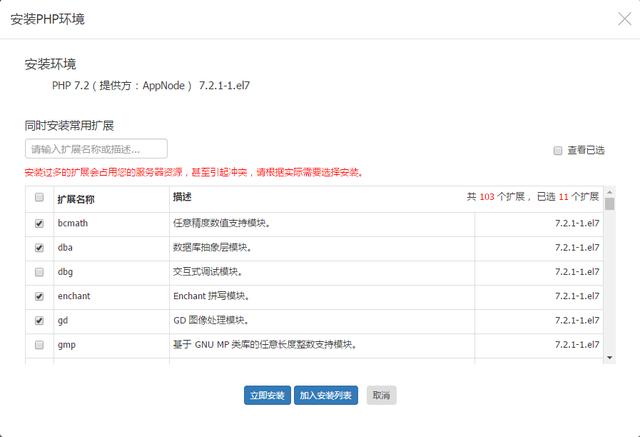Click the GNU MP description text

coord(265,345)
